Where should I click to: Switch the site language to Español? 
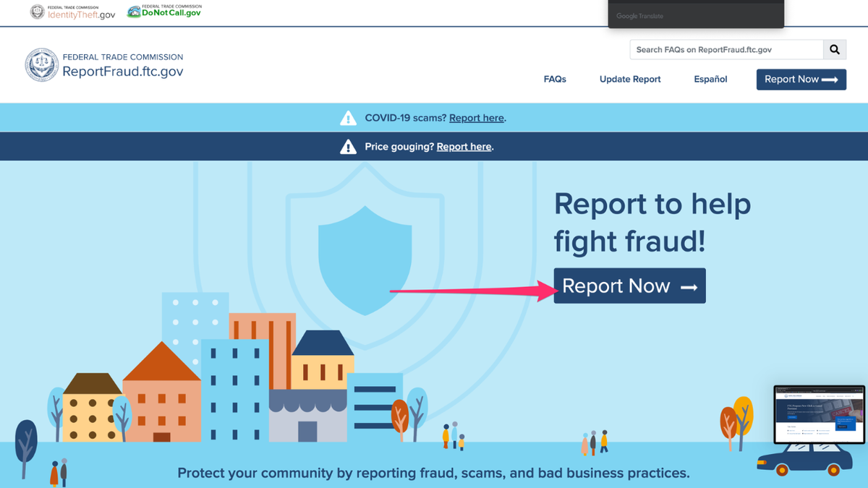point(710,80)
